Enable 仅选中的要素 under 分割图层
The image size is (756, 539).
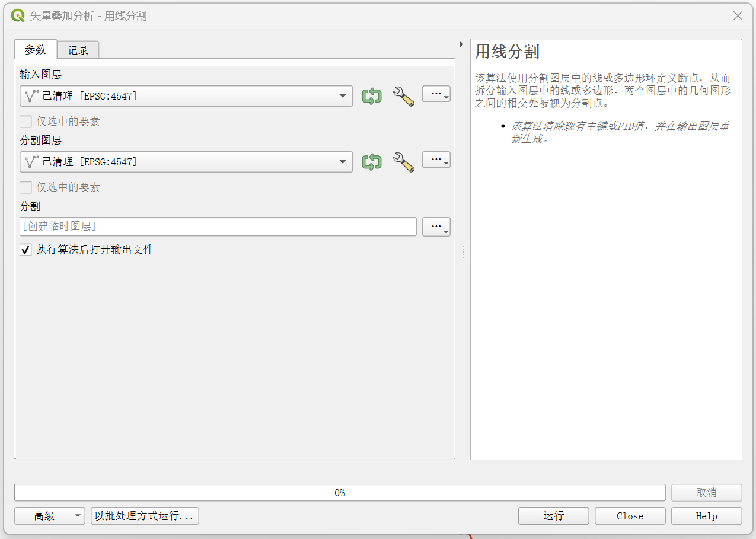[26, 187]
